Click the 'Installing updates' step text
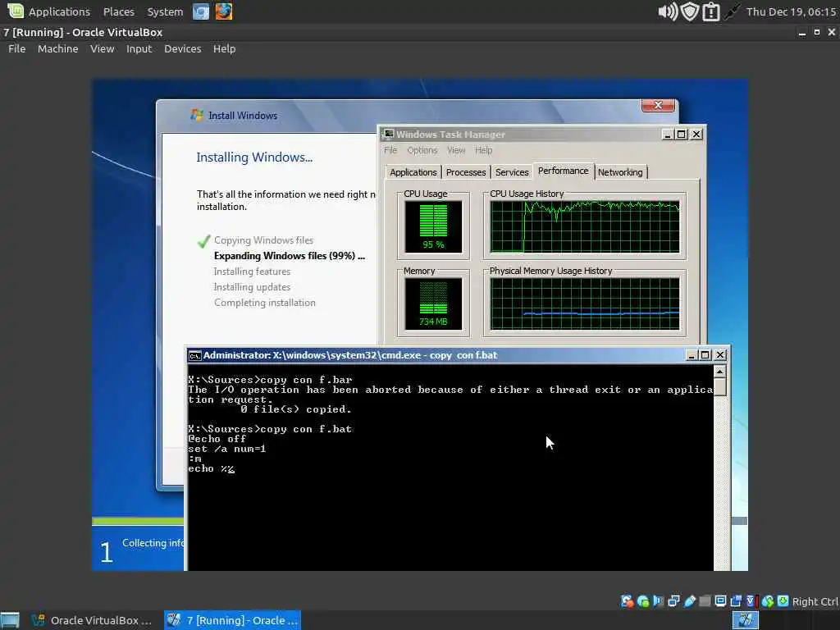This screenshot has width=840, height=630. click(x=252, y=287)
